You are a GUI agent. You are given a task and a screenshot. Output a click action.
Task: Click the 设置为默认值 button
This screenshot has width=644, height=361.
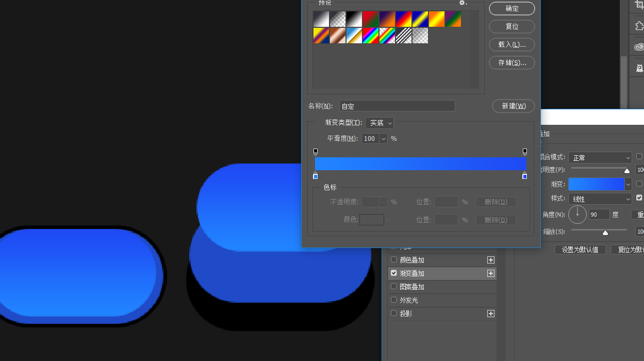point(580,250)
